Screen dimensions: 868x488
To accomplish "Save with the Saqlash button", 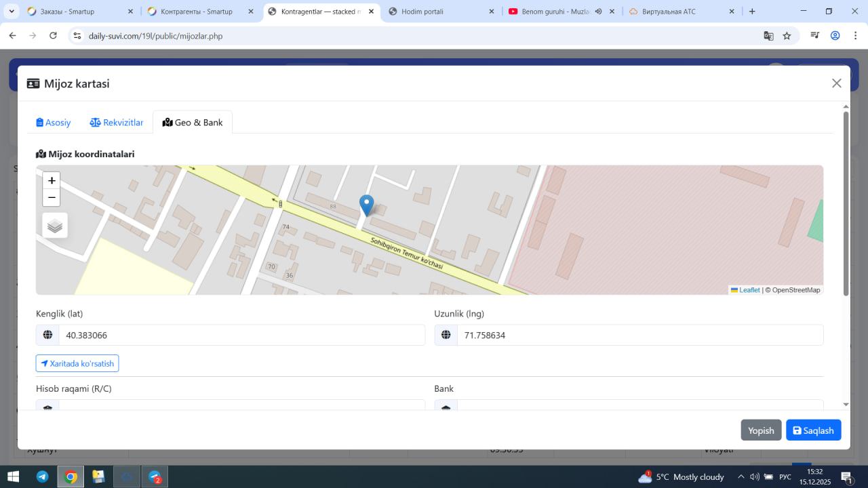I will [x=814, y=430].
